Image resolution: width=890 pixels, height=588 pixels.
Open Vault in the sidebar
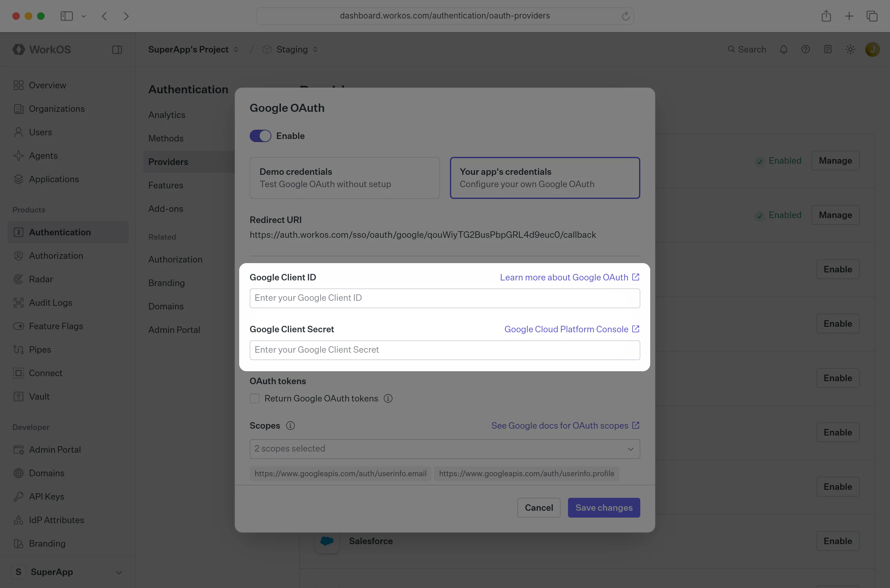click(x=68, y=397)
